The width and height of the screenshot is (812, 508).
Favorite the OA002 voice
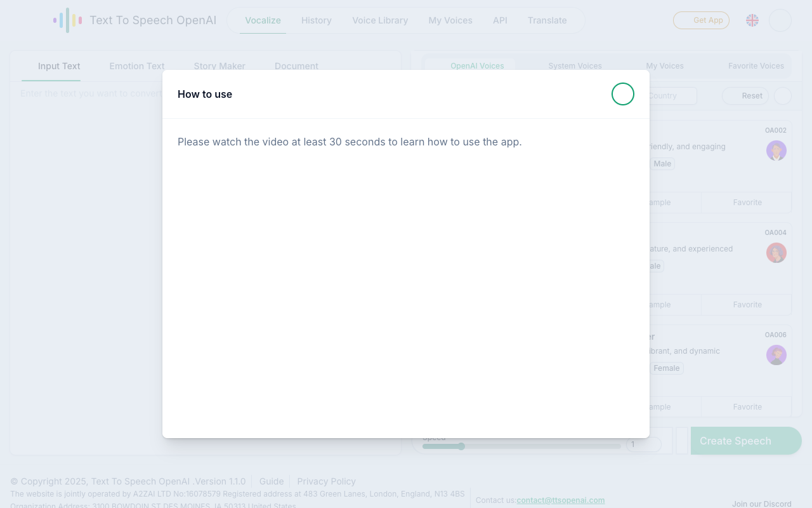747,203
